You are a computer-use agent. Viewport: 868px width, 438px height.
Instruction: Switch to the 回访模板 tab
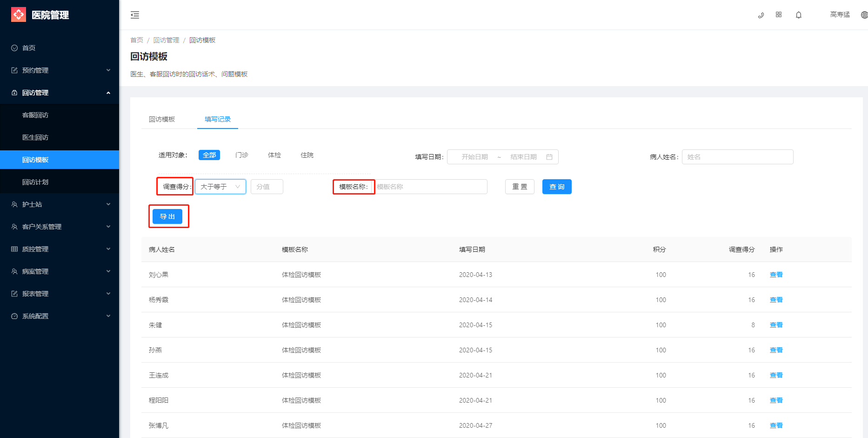[162, 119]
